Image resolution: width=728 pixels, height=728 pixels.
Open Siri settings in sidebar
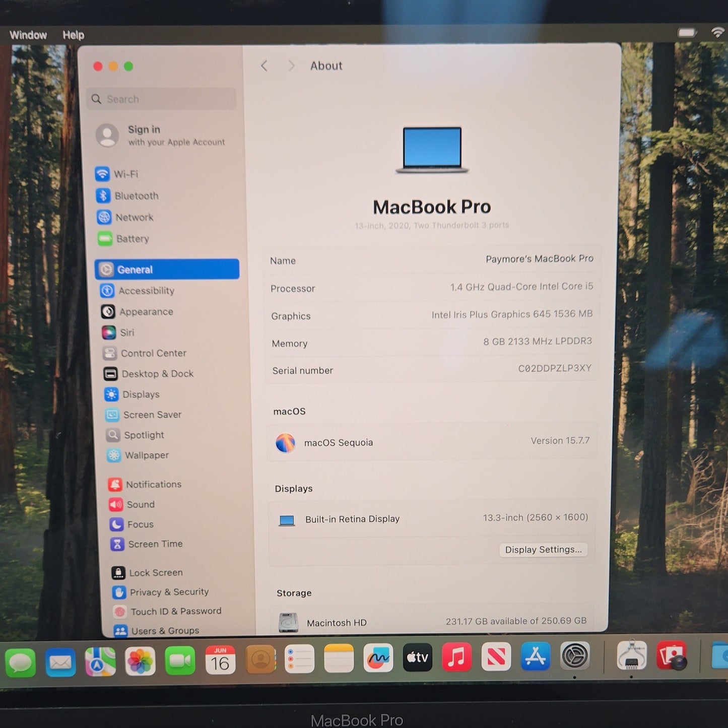(x=118, y=333)
